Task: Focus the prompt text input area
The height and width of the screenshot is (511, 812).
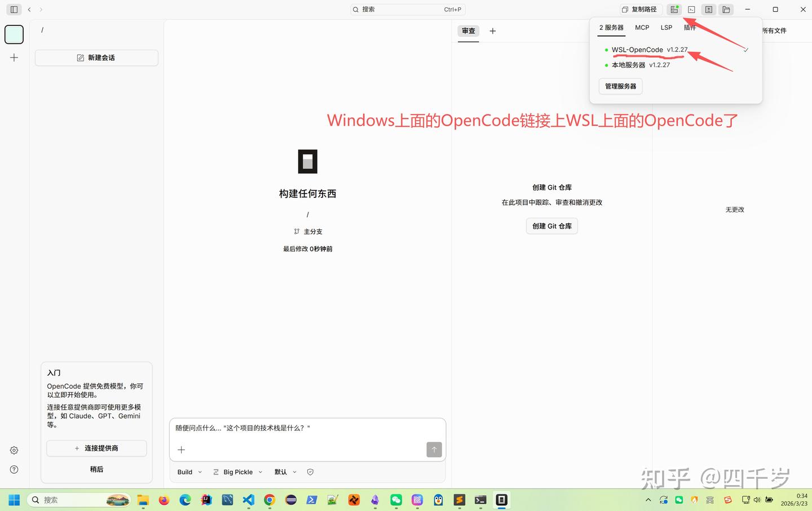Action: tap(307, 428)
